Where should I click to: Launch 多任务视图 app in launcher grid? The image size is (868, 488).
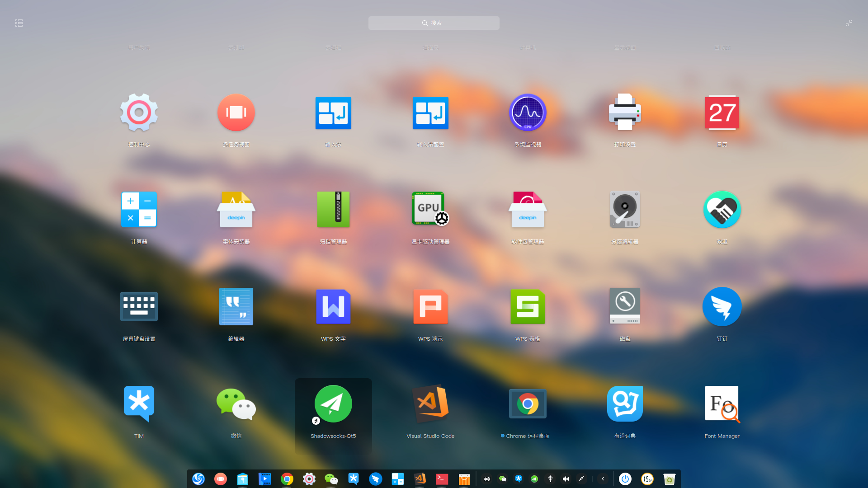click(236, 113)
